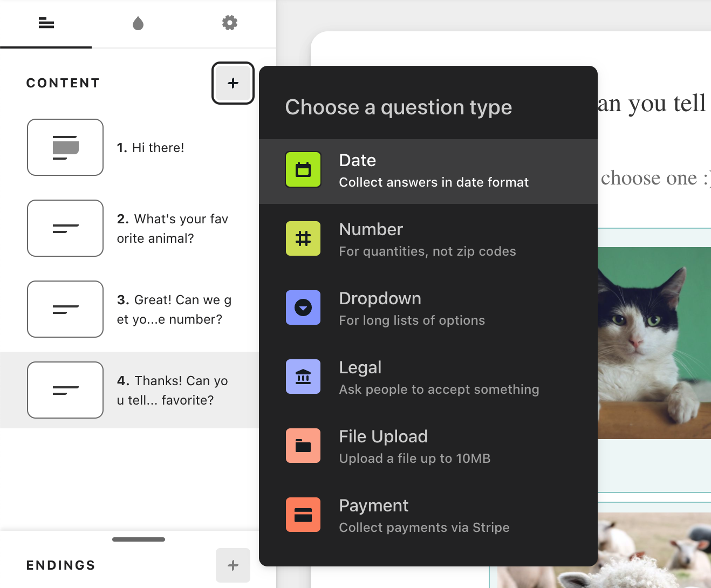Screen dimensions: 711x588
Task: Open question '1. Hi there!'
Action: pos(129,147)
